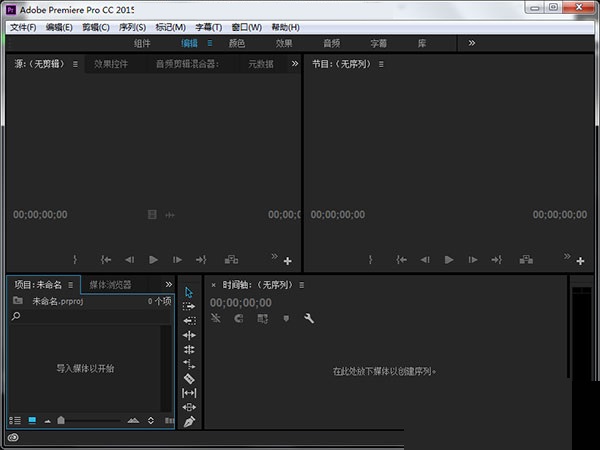This screenshot has height=450, width=600.
Task: Open the program panel menu
Action: (381, 64)
